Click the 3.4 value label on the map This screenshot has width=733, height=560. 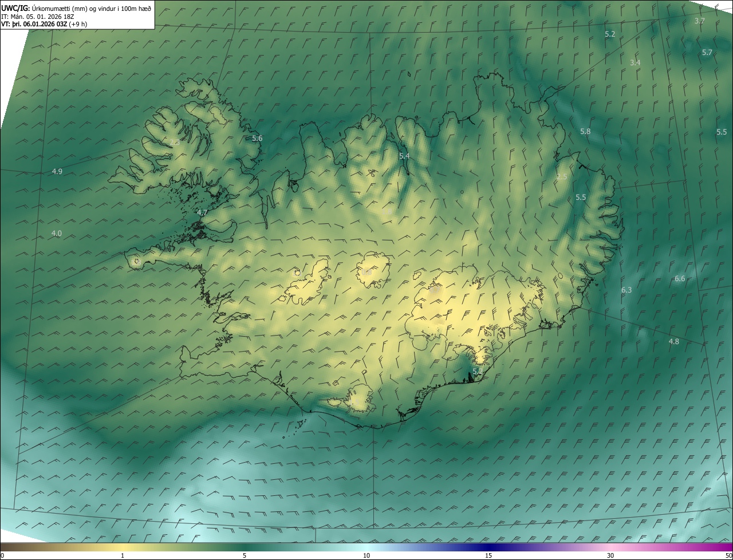[x=635, y=62]
